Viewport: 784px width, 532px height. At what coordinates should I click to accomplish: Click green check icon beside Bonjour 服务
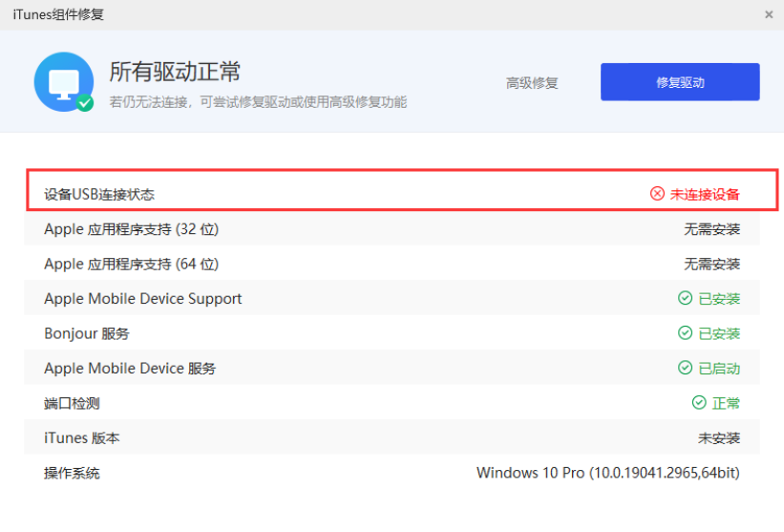[685, 333]
